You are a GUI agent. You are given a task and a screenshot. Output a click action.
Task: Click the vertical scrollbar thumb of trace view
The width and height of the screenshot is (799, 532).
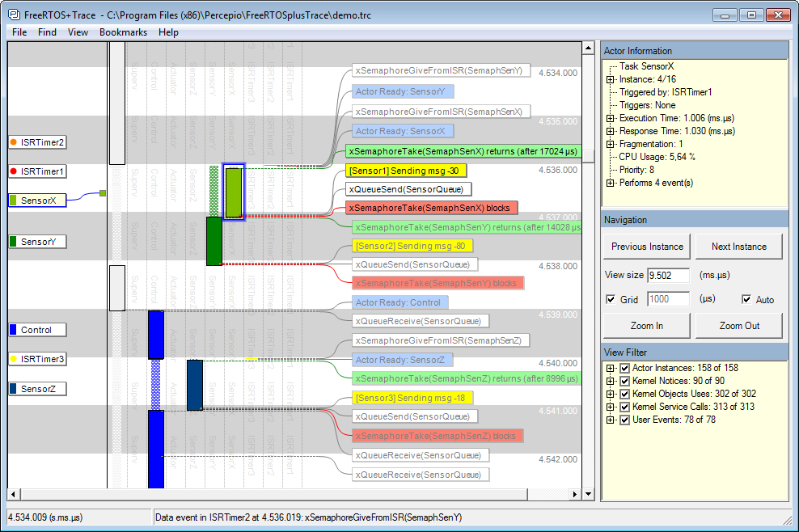589,155
